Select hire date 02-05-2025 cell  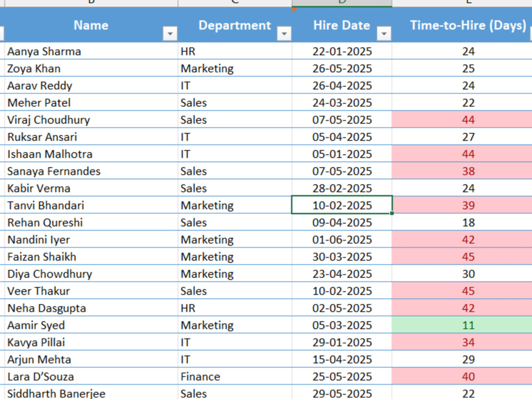click(x=342, y=308)
